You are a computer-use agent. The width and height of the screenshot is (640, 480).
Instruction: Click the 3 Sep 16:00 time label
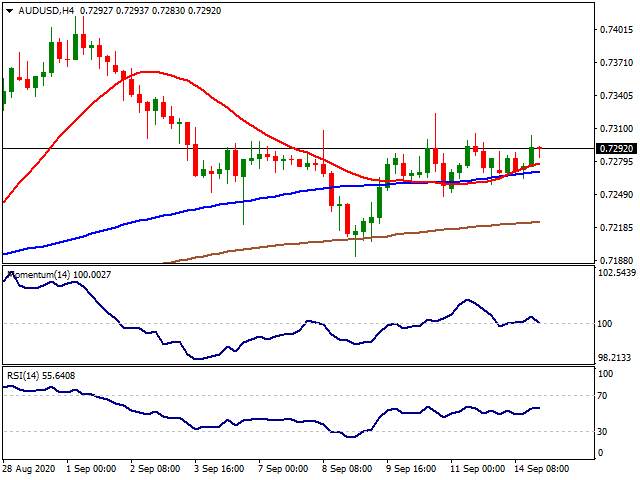point(219,468)
